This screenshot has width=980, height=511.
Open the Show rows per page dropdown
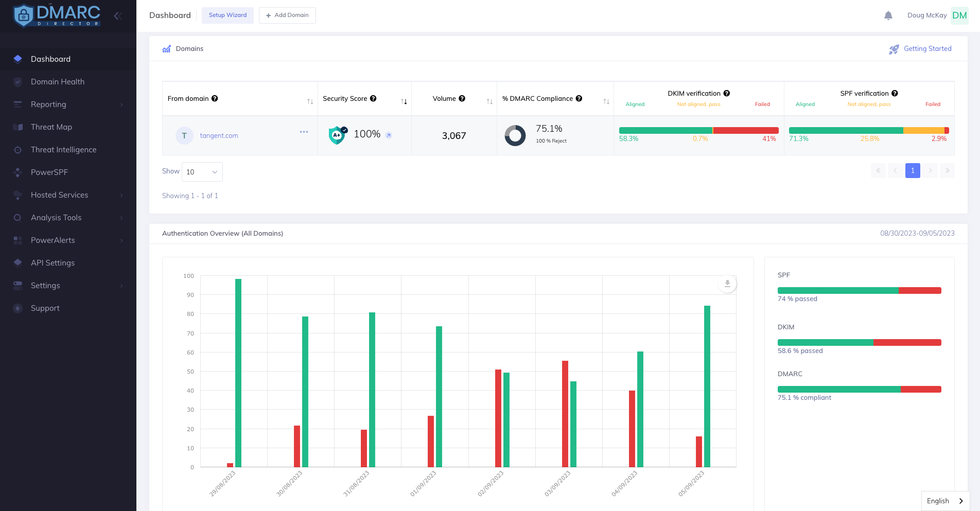[202, 172]
